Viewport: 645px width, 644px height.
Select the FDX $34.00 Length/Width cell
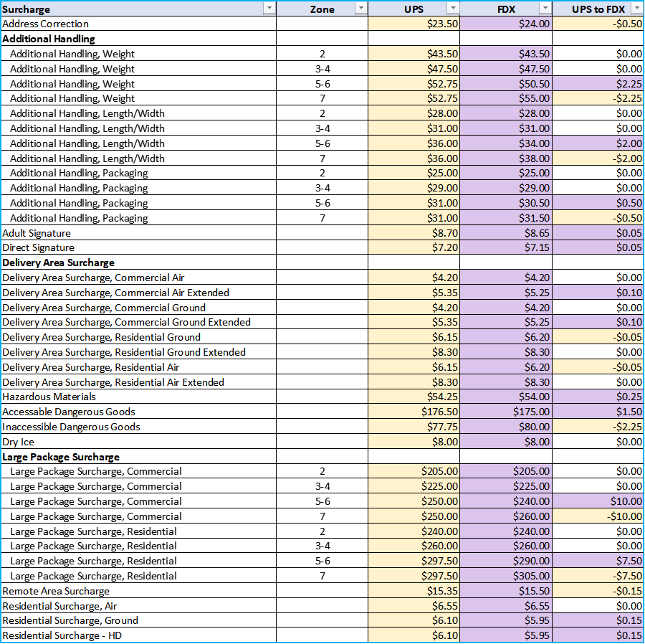coord(506,143)
